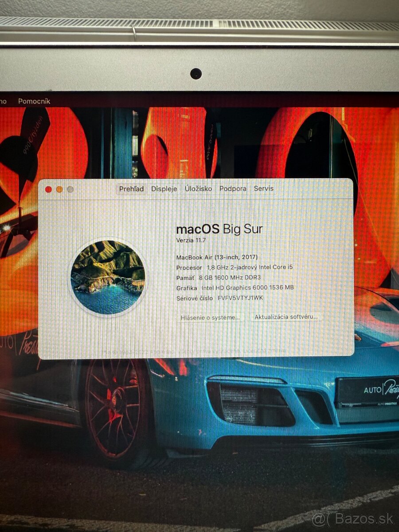
Task: Select the Podpora tab
Action: (x=233, y=188)
